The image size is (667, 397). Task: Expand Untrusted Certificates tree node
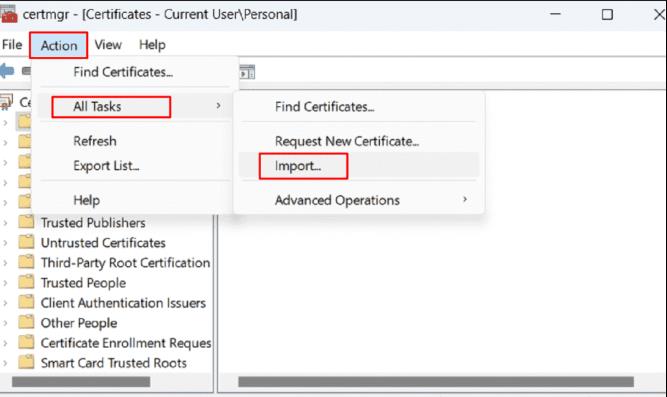[x=6, y=243]
